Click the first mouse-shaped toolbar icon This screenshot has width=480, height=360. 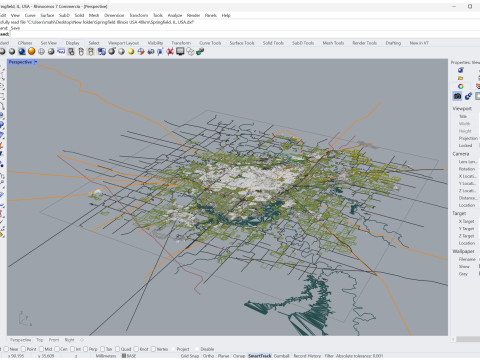81,51
